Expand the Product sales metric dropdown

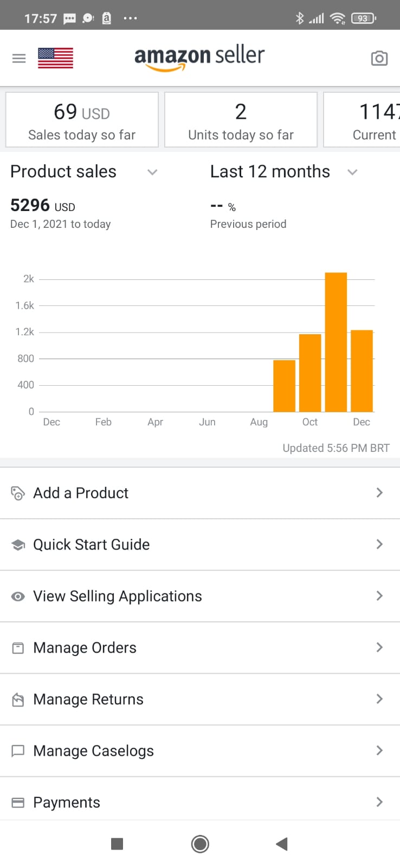[x=152, y=172]
